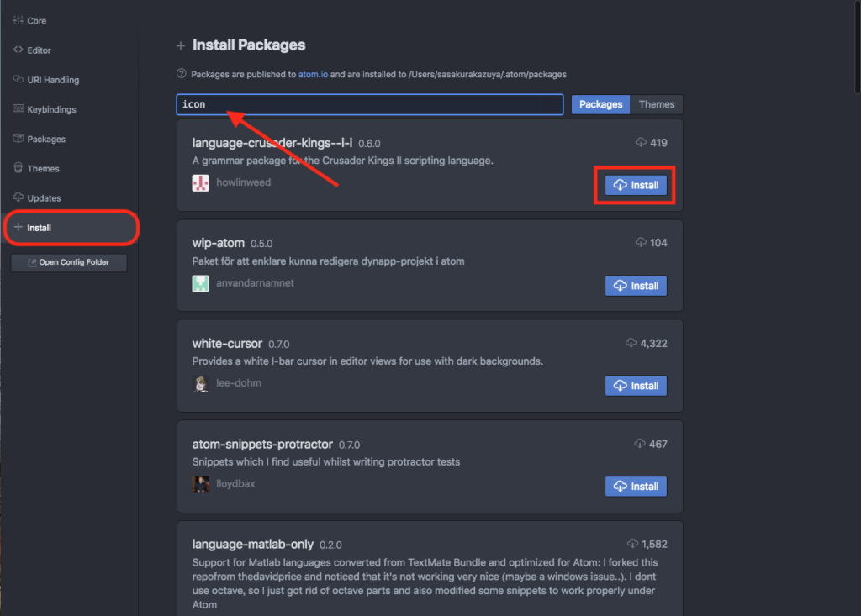861x616 pixels.
Task: Click the Open Config Folder button
Action: pos(69,262)
